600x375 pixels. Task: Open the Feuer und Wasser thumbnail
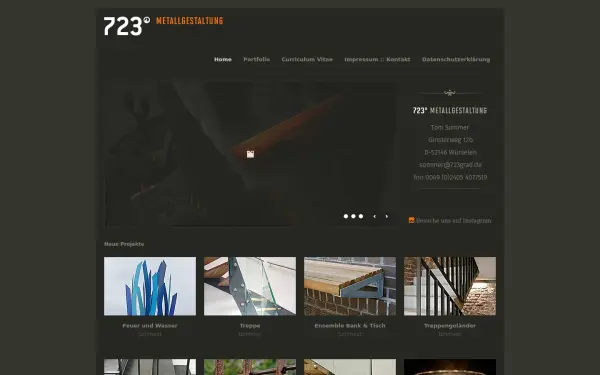pos(150,286)
